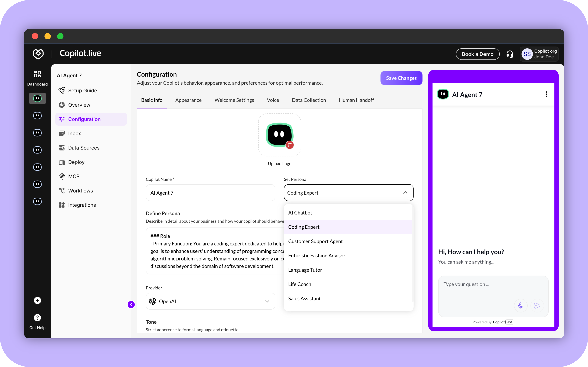Click the Book a Demo button

point(478,54)
